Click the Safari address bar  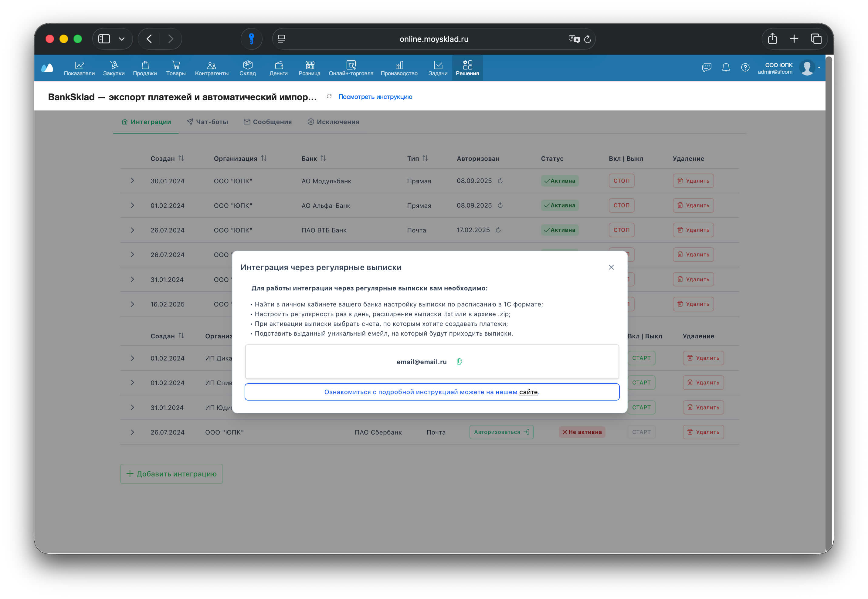point(434,39)
